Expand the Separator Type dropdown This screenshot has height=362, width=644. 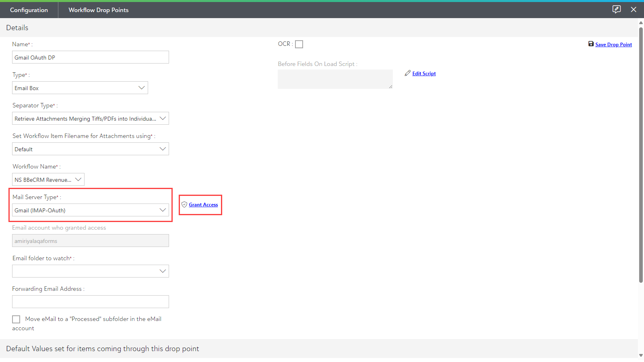point(91,119)
